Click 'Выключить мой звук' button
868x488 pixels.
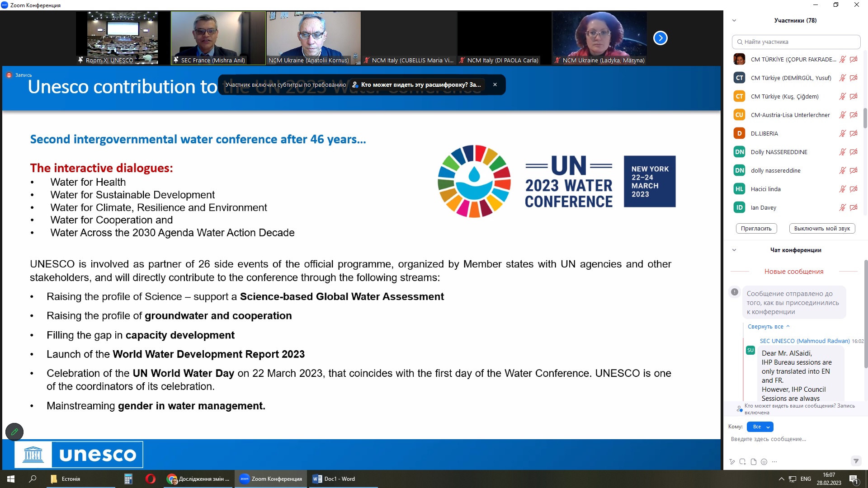[821, 228]
